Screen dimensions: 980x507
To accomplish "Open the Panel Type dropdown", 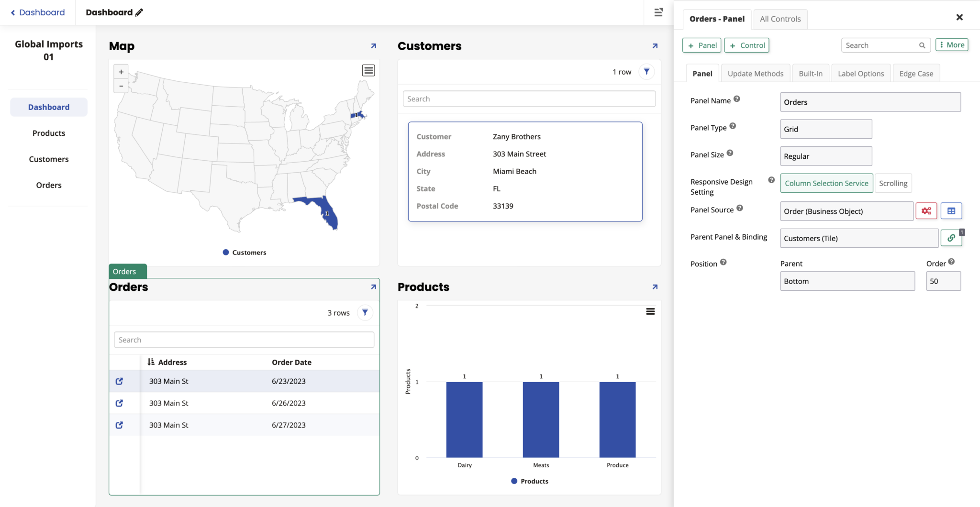I will 826,129.
